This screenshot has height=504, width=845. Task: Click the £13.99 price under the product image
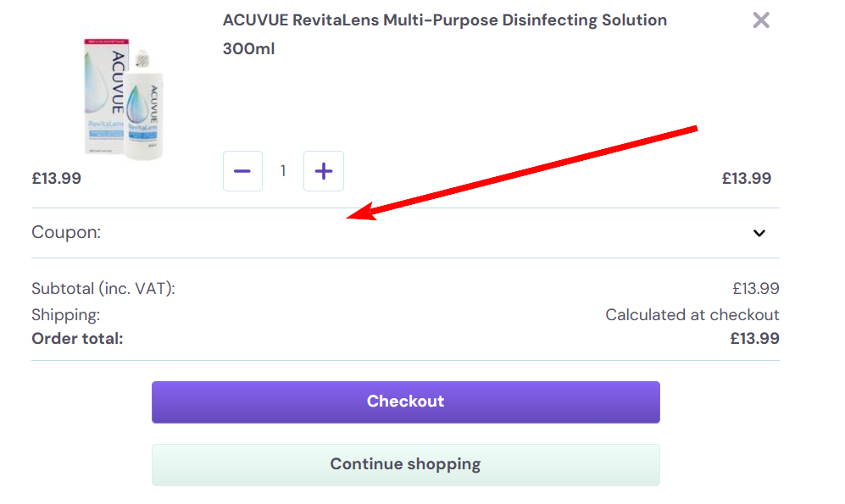point(56,178)
